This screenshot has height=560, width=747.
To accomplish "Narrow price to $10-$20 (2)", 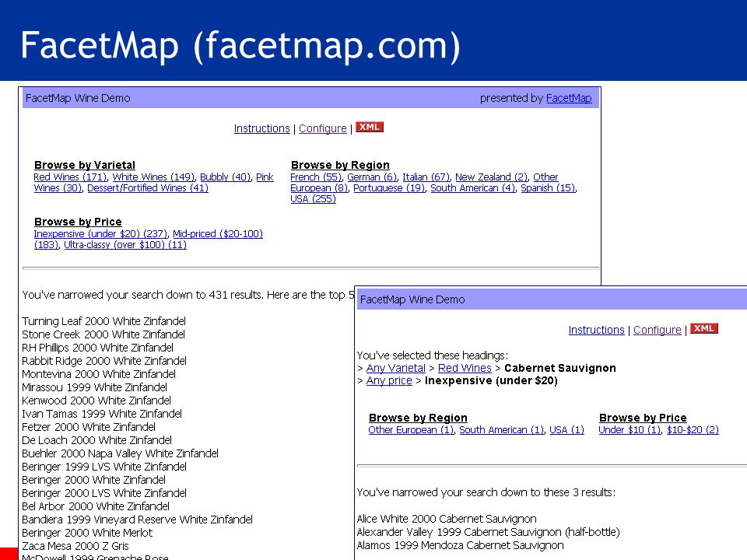I will [x=693, y=429].
